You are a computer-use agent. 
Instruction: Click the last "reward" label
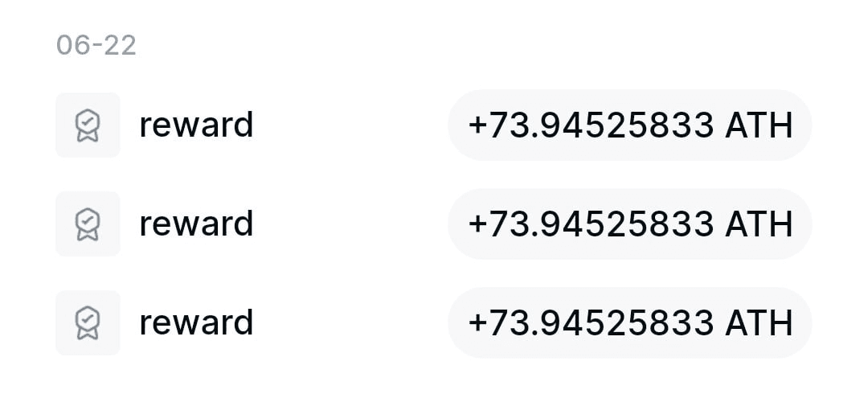(196, 322)
